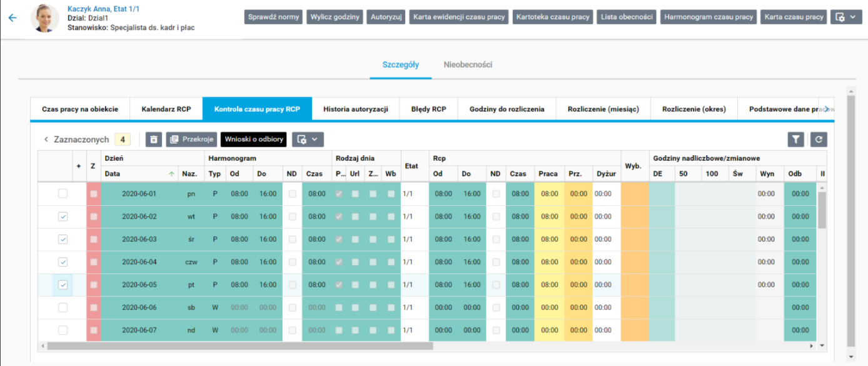Click grid scrollbar down arrow
This screenshot has width=868, height=366.
pos(822,345)
